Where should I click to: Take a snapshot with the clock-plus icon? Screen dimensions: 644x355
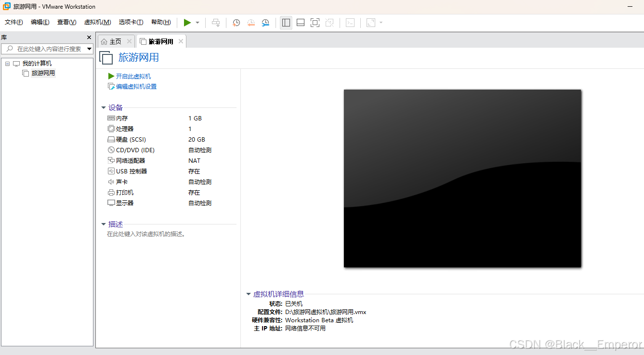(237, 23)
